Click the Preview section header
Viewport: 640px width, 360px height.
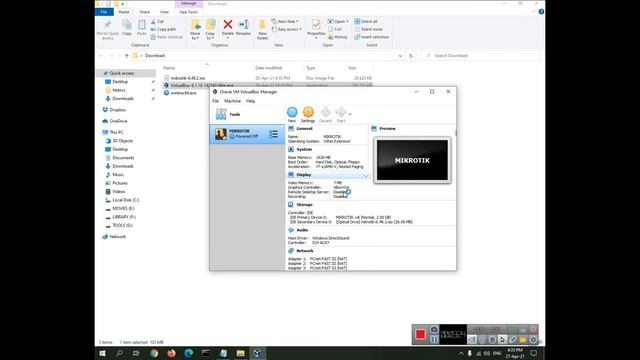tap(387, 129)
